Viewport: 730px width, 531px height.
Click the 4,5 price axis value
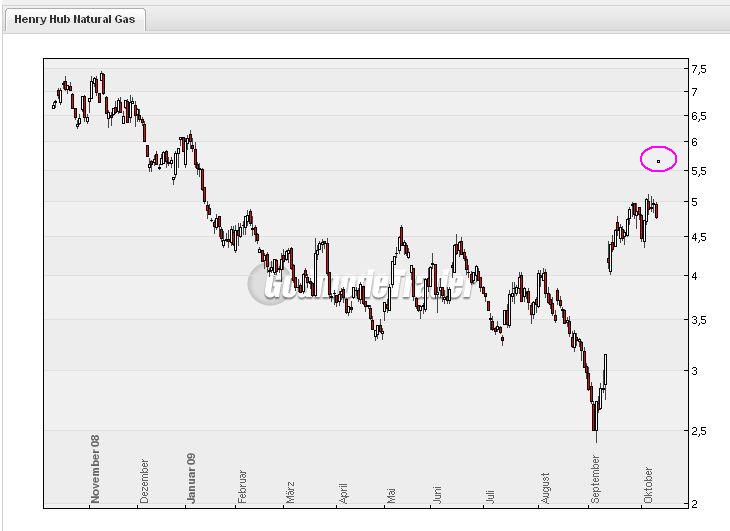(x=699, y=237)
